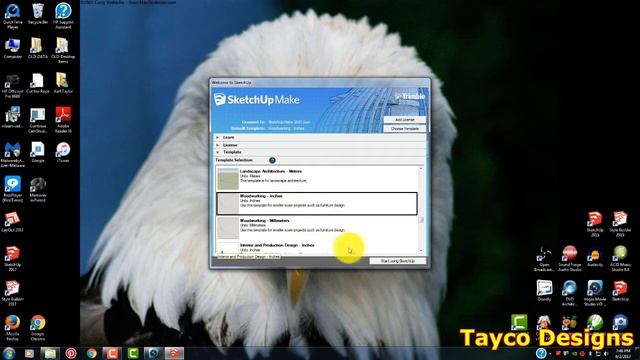Open Adobe Reader desktop icon
Screen dimensions: 640x360
click(x=63, y=120)
